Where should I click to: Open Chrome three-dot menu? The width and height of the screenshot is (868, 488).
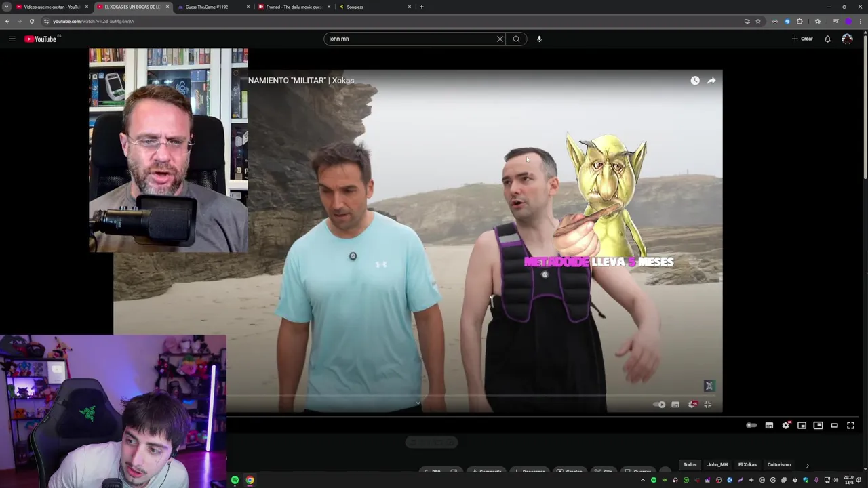[860, 21]
